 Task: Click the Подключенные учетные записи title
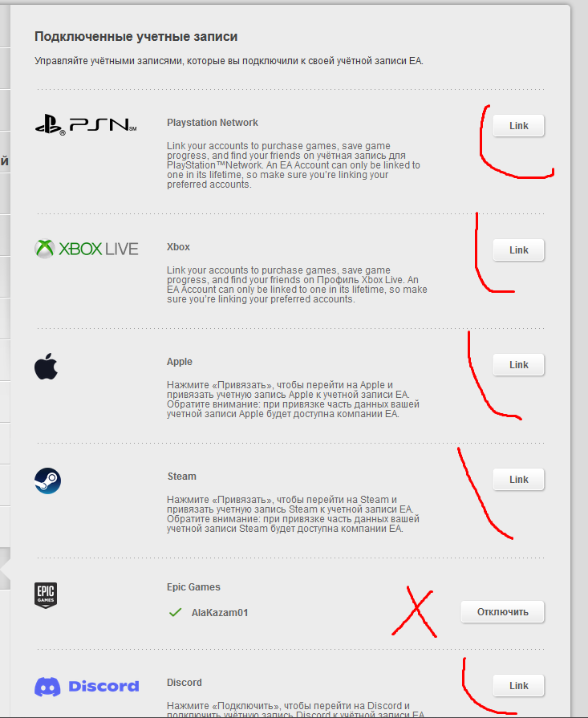[x=136, y=37]
